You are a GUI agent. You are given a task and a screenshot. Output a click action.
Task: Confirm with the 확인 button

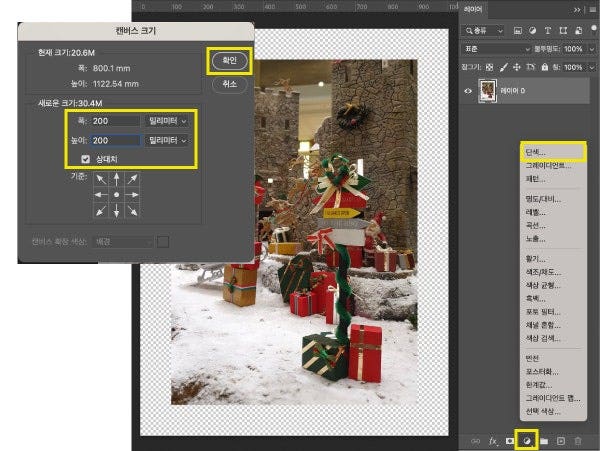[230, 60]
